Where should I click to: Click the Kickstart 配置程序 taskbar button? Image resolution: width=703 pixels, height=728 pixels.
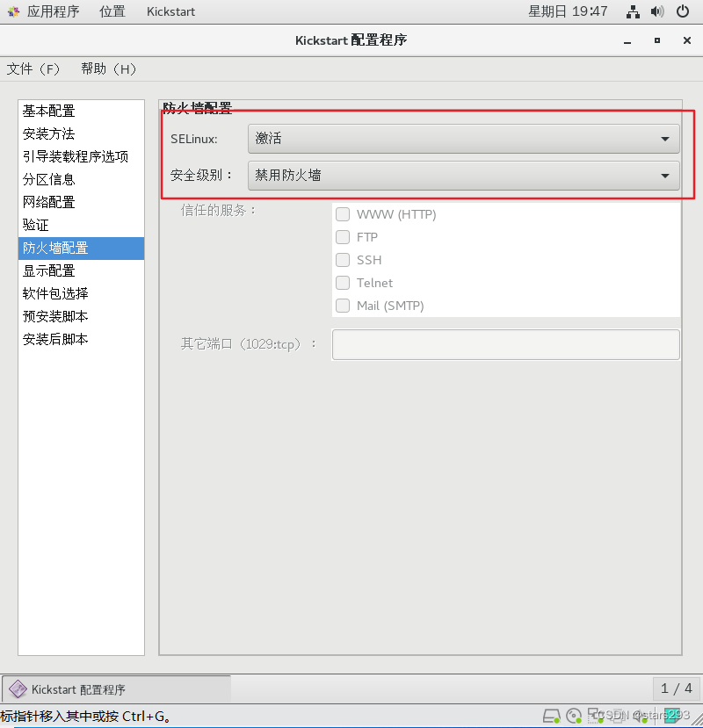117,689
